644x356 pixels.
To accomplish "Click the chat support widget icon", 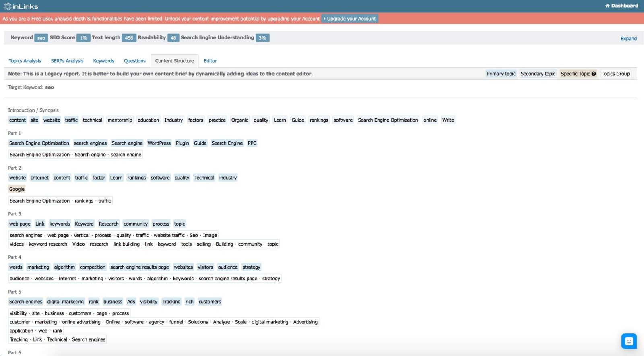I will (629, 341).
